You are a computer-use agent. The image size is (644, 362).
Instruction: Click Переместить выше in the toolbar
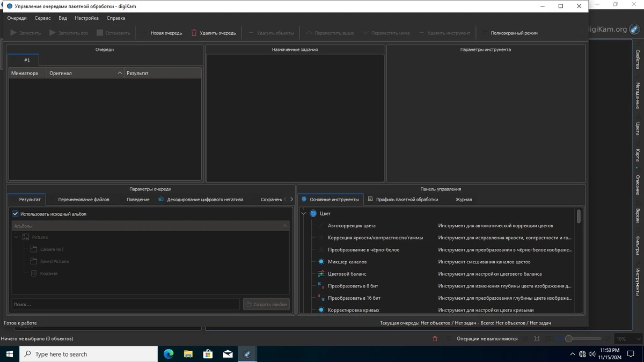(x=330, y=33)
